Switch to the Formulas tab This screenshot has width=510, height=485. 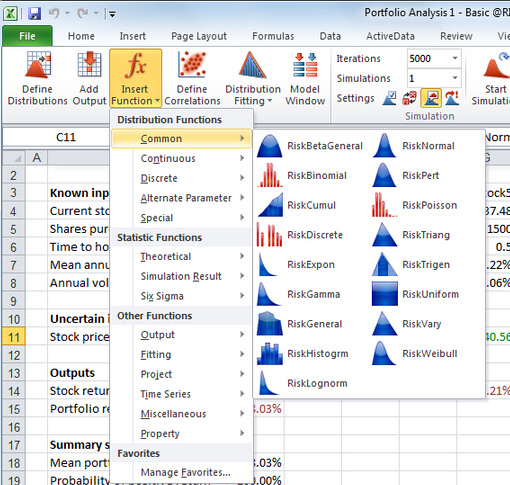(x=273, y=36)
